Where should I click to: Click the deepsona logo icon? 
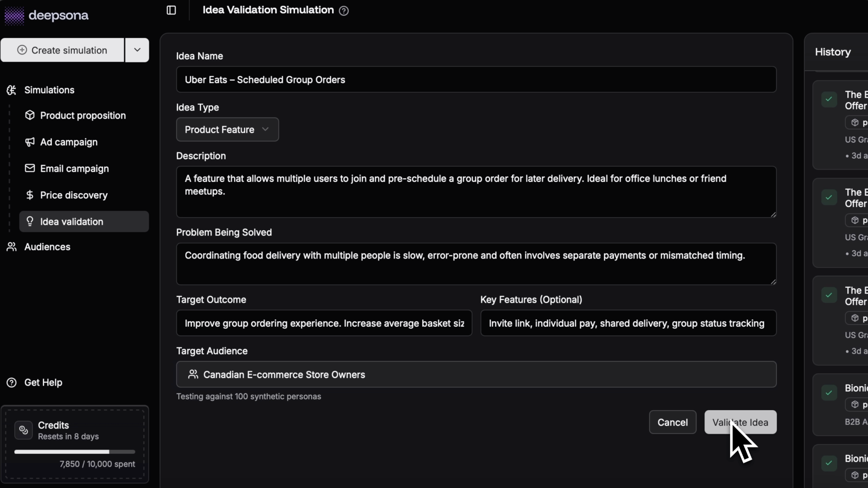tap(14, 15)
